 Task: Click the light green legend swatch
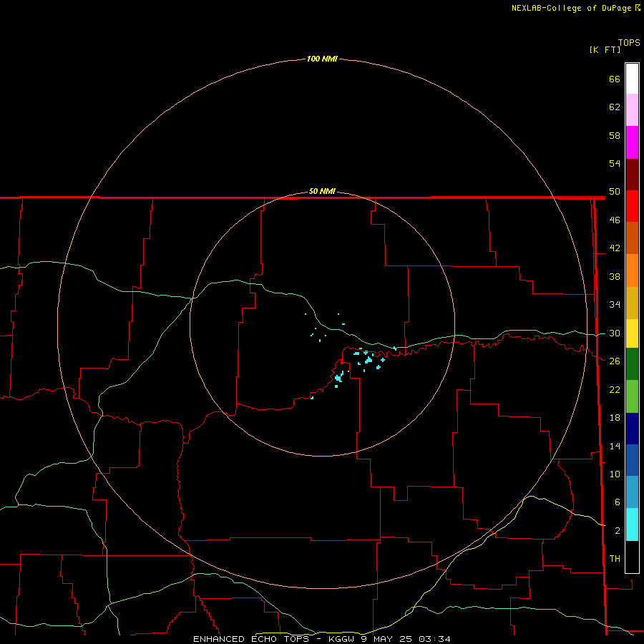(x=632, y=396)
